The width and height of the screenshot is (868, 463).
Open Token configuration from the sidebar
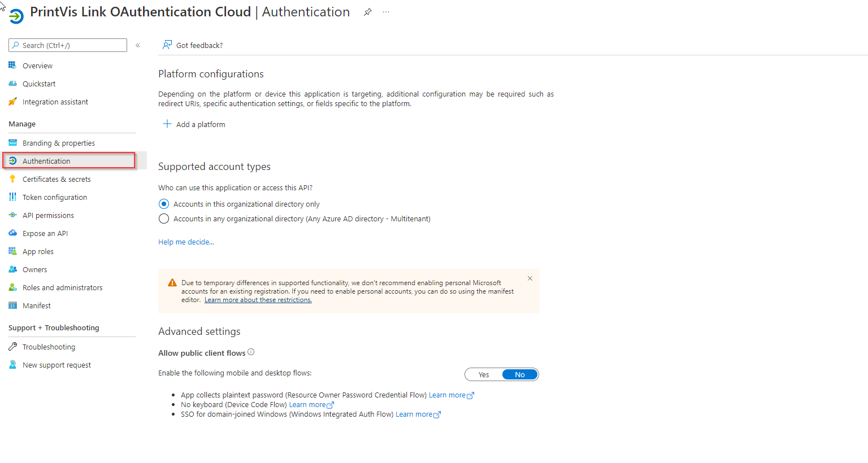55,197
